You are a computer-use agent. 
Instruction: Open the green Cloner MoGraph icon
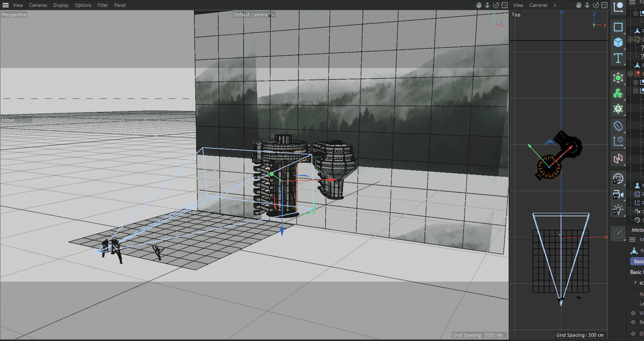point(618,93)
